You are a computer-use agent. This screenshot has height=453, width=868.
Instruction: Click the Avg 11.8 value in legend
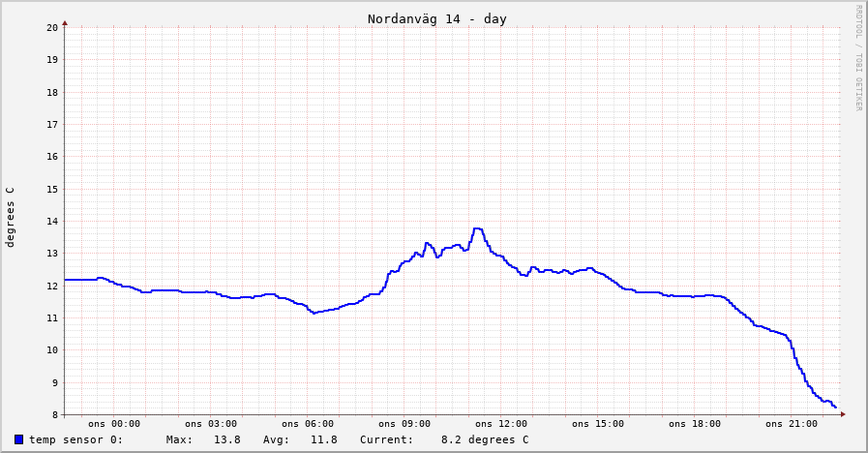tap(323, 439)
